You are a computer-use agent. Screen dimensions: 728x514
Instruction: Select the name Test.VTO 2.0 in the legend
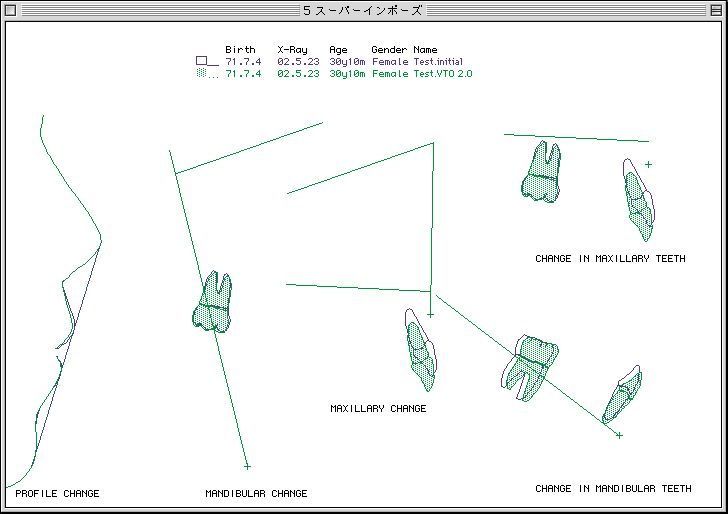(x=442, y=73)
